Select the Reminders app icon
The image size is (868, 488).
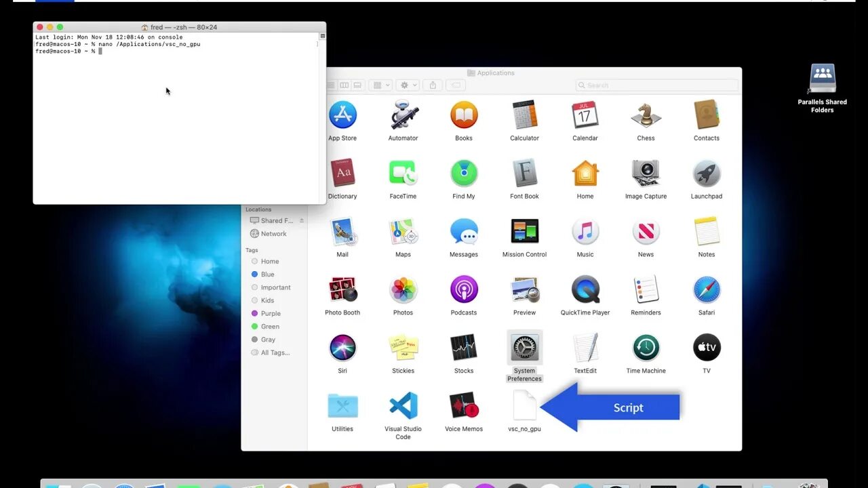tap(646, 290)
